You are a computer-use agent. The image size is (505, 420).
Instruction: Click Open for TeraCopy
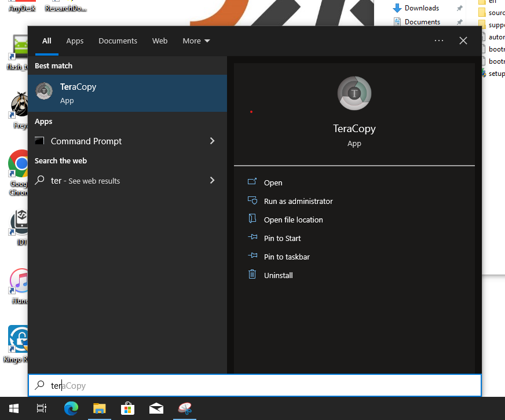coord(273,182)
